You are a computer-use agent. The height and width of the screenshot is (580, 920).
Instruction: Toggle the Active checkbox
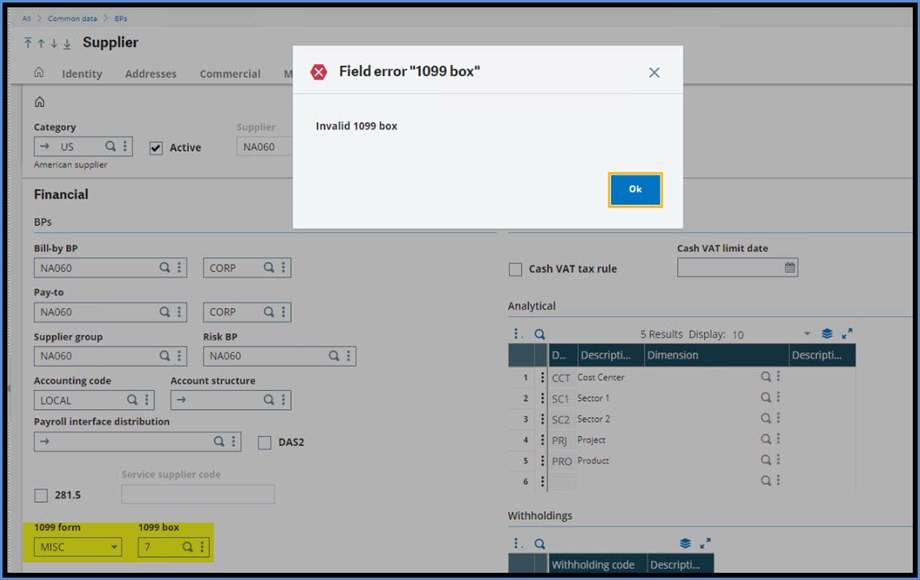(156, 148)
